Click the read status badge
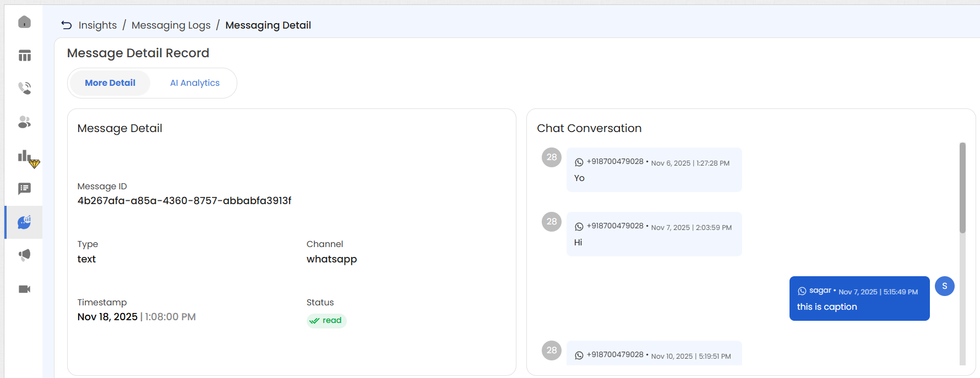The height and width of the screenshot is (378, 980). click(326, 321)
